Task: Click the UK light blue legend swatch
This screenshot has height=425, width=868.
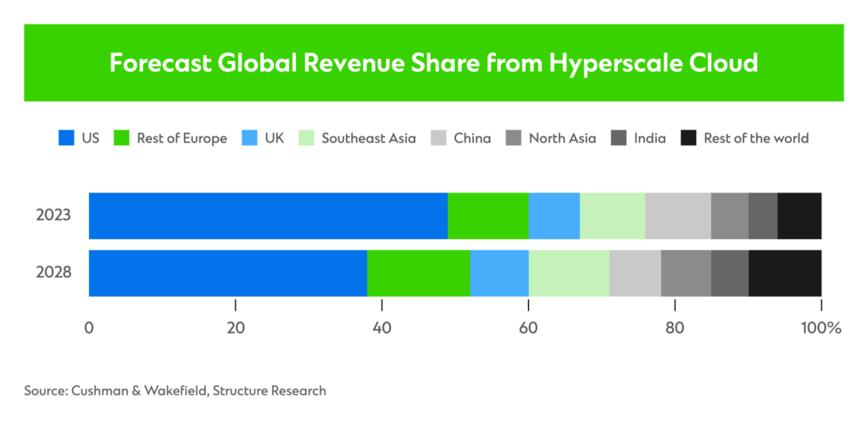Action: coord(250,137)
